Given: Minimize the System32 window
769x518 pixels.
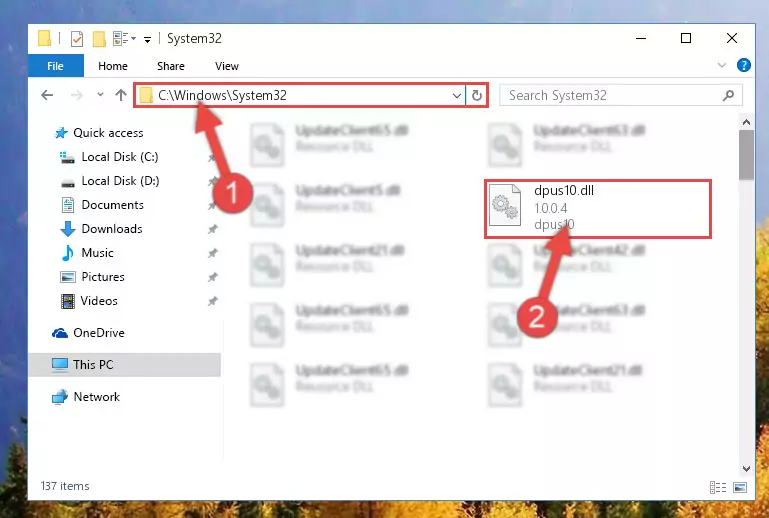Looking at the screenshot, I should (x=641, y=38).
